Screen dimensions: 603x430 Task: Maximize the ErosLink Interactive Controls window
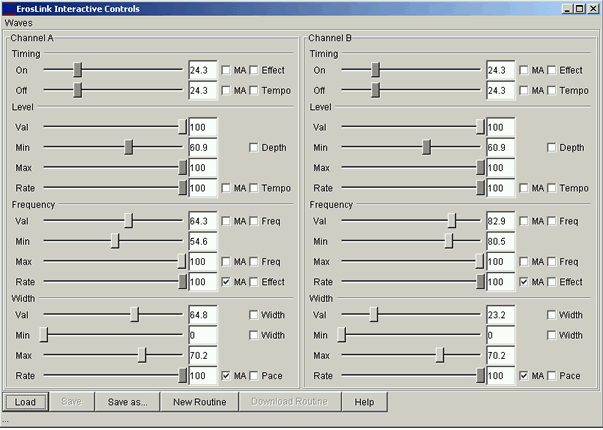click(579, 8)
